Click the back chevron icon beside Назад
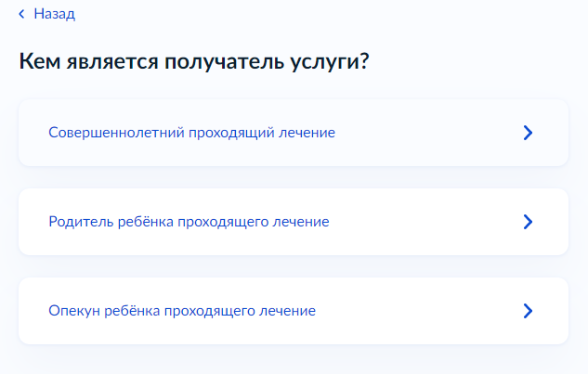 point(21,15)
